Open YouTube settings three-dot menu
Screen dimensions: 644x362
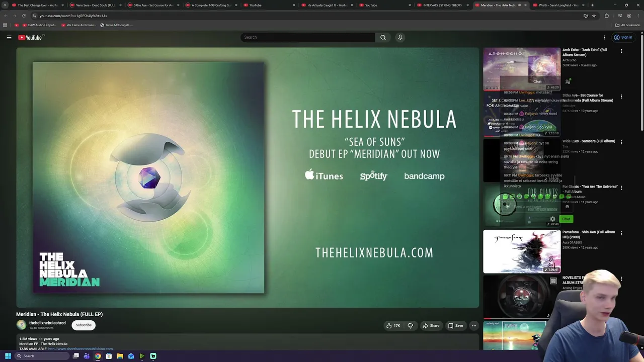point(604,37)
